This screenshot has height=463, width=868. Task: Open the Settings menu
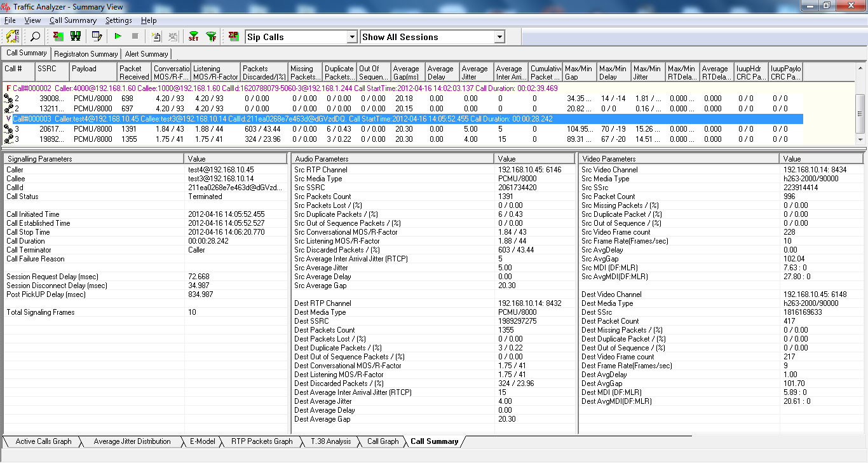click(x=118, y=20)
